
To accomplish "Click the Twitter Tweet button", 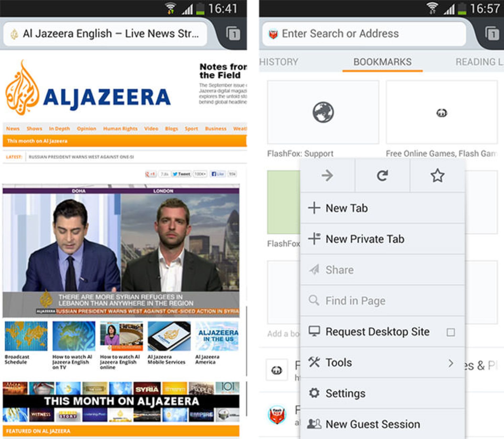I will tap(181, 174).
